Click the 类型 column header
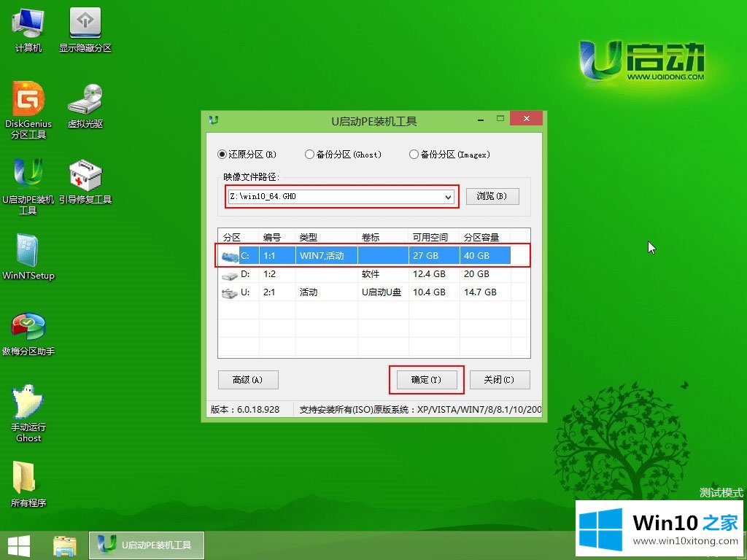 326,237
